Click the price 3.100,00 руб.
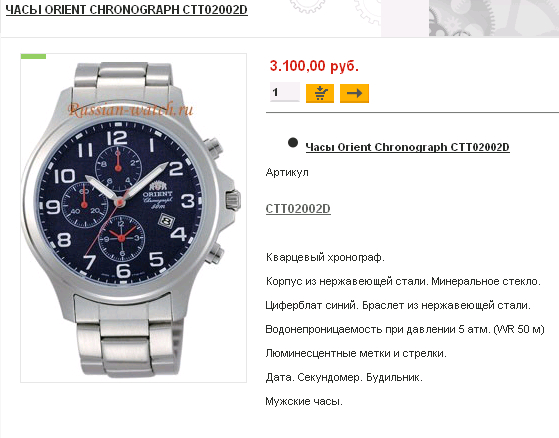The image size is (559, 438). tap(314, 66)
